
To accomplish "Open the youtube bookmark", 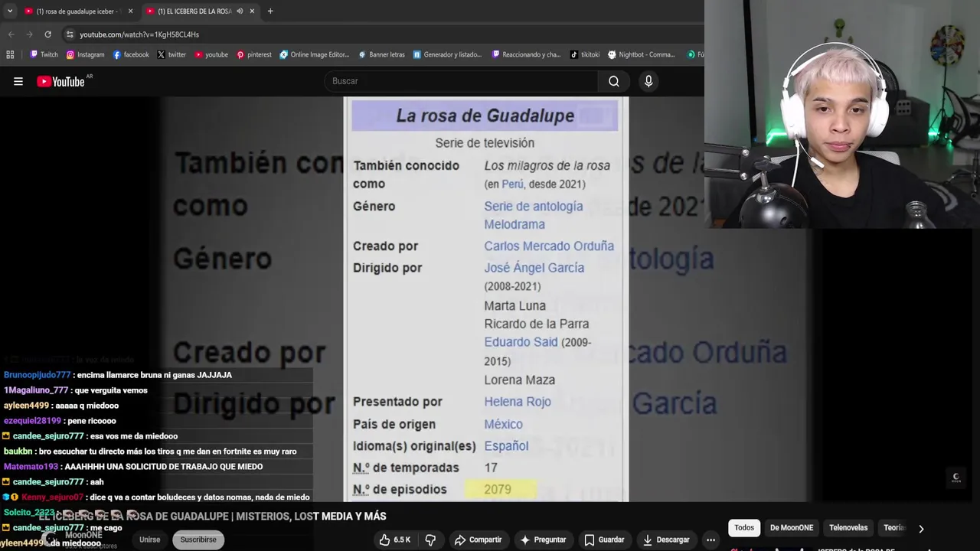I will coord(211,54).
